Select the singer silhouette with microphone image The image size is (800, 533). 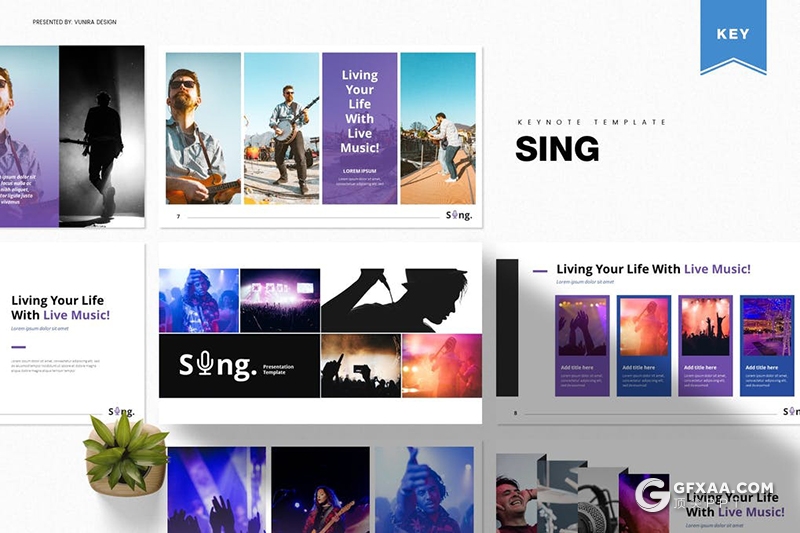click(402, 300)
